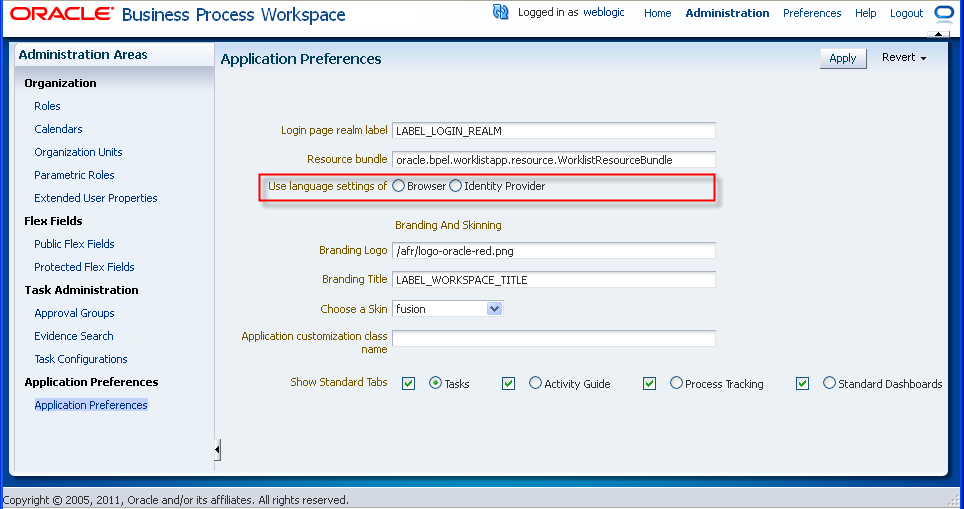Toggle the Activity Guide checkbox

pos(508,384)
